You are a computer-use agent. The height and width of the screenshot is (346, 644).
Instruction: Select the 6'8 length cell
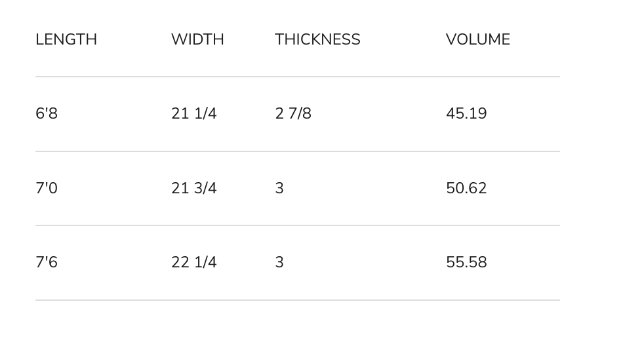pos(47,113)
